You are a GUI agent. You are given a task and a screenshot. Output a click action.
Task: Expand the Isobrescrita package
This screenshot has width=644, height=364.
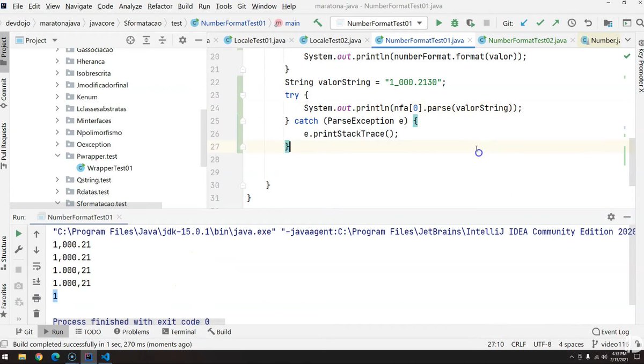pos(57,73)
